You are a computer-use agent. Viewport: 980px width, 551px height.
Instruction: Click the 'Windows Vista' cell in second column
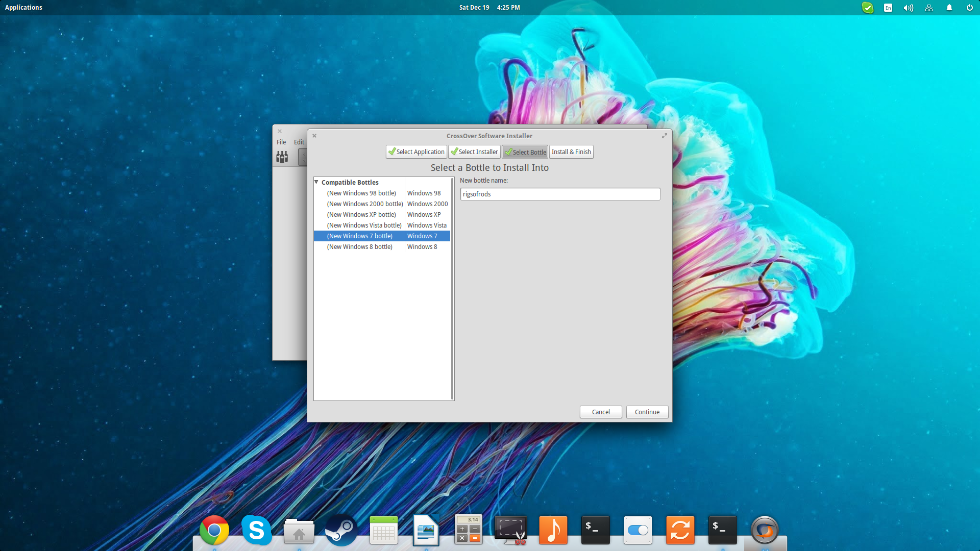click(427, 226)
